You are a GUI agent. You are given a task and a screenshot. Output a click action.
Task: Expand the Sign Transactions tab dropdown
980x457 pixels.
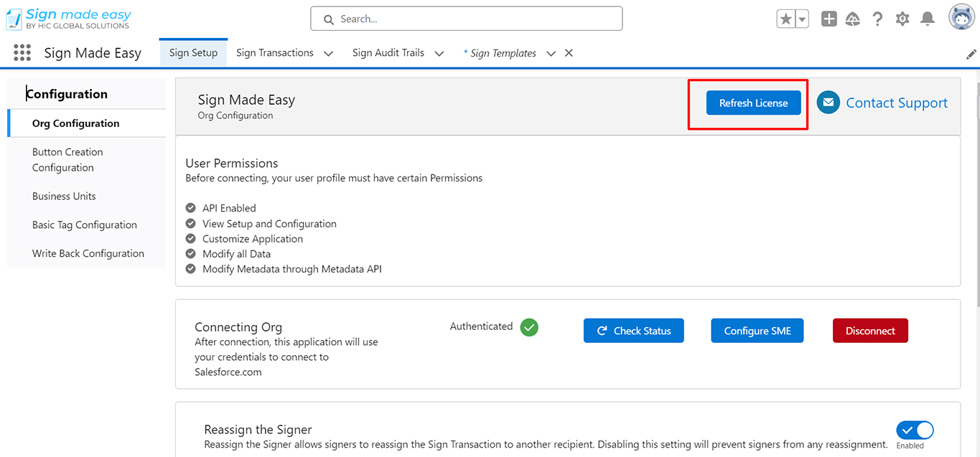pyautogui.click(x=328, y=53)
